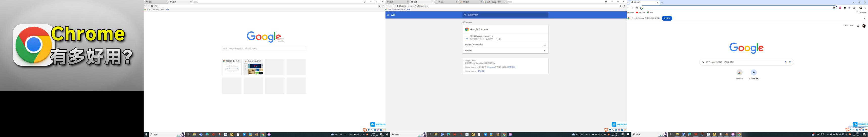Bookmark star in right Chrome window
Viewport: 868px width, 137px height.
click(x=834, y=7)
